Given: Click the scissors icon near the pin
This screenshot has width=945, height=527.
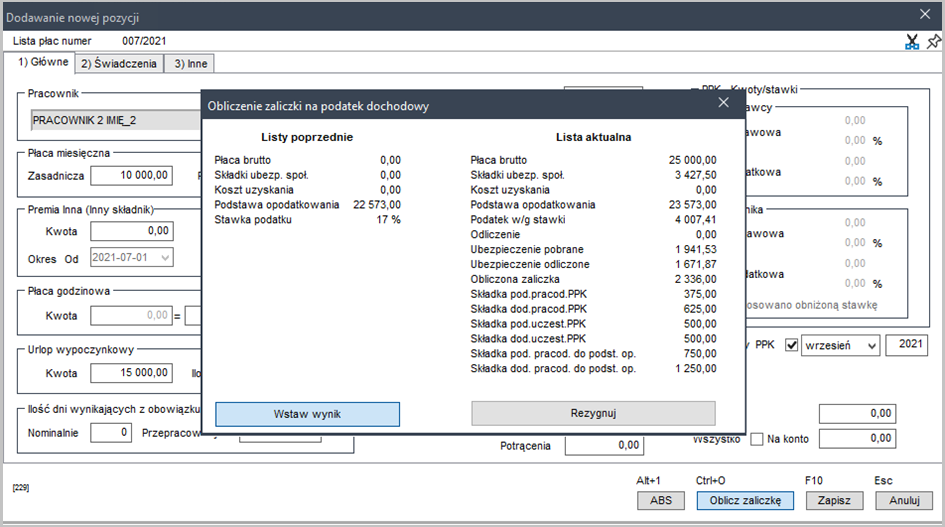Looking at the screenshot, I should (x=912, y=42).
